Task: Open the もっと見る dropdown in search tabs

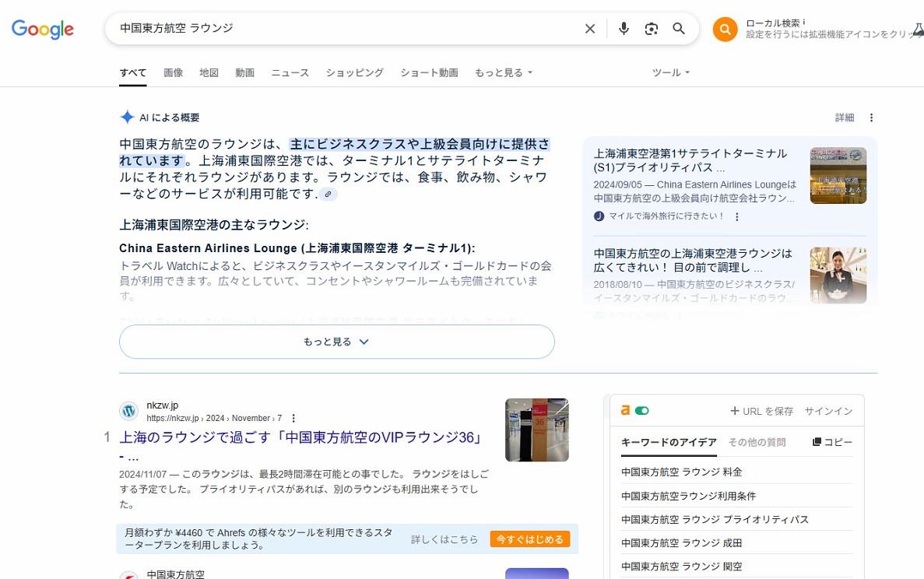Action: [503, 72]
